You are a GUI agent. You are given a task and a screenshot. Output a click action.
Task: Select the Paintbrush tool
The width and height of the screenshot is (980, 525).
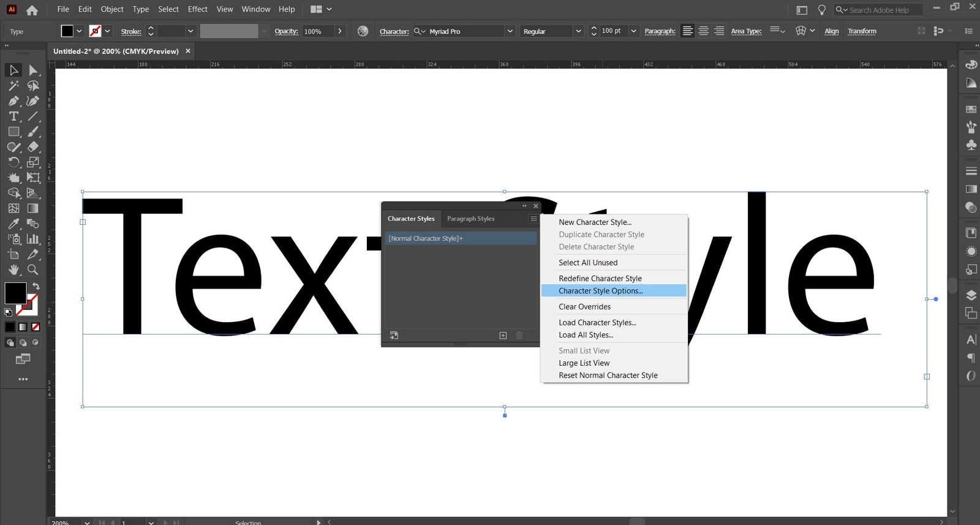[x=33, y=132]
